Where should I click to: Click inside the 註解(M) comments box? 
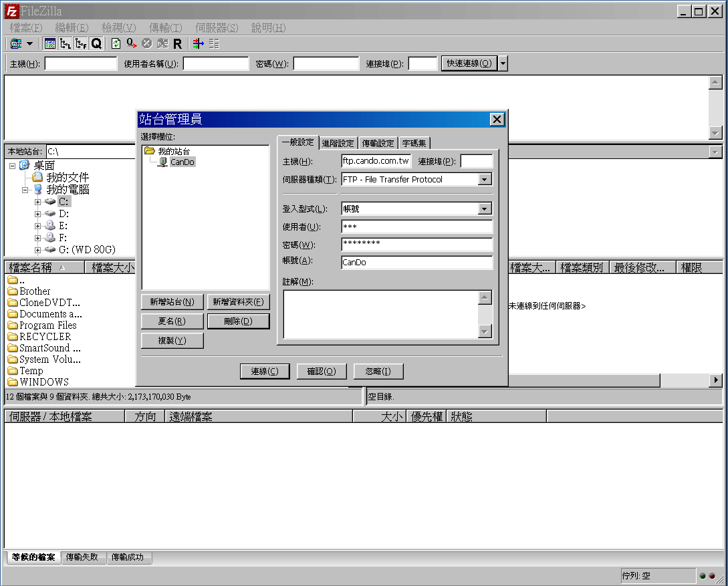[381, 314]
